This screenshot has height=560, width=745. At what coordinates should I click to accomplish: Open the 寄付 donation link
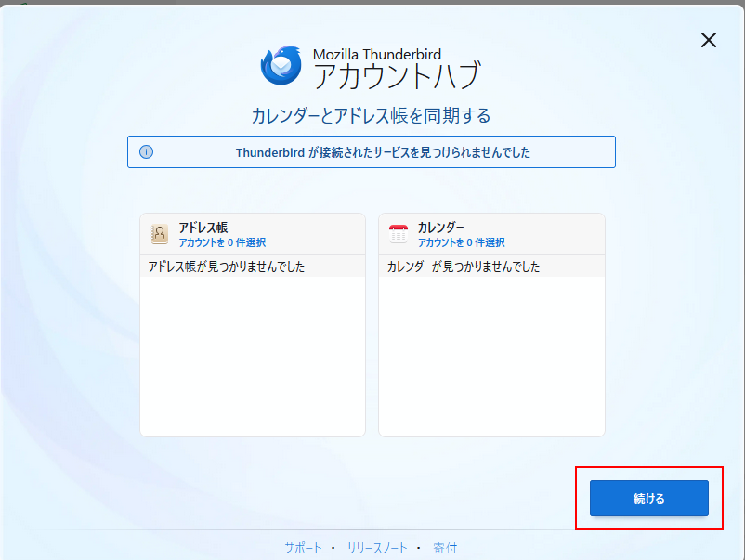point(445,548)
